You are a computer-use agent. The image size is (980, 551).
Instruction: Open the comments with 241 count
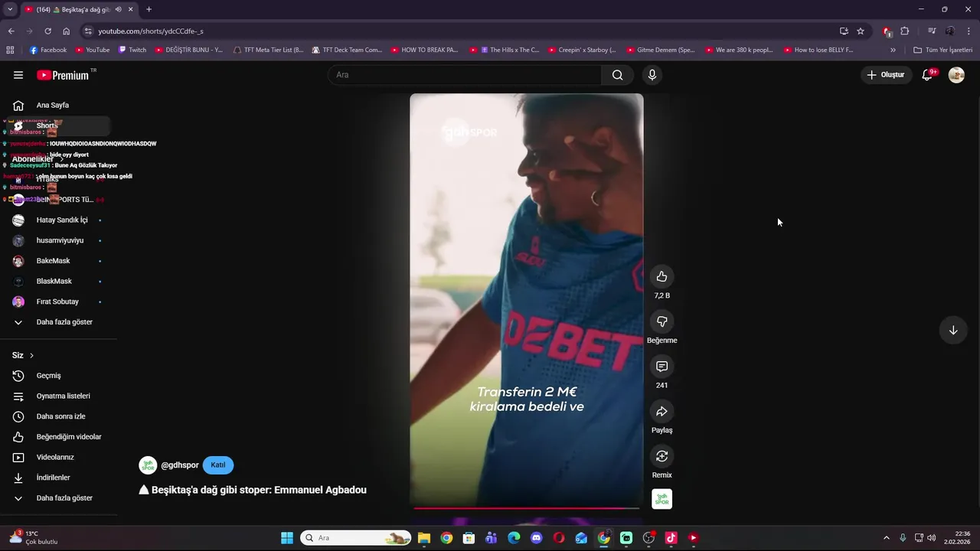coord(662,367)
